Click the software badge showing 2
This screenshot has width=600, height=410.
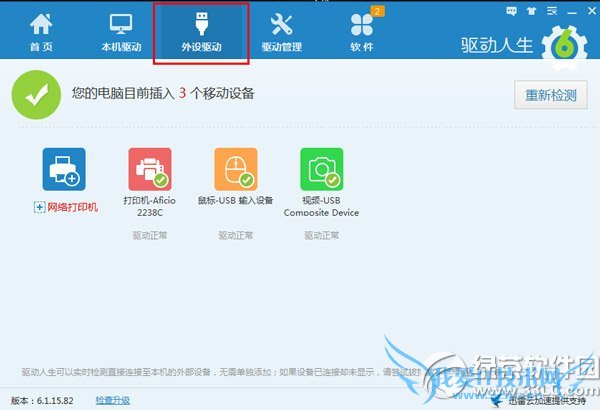[377, 11]
